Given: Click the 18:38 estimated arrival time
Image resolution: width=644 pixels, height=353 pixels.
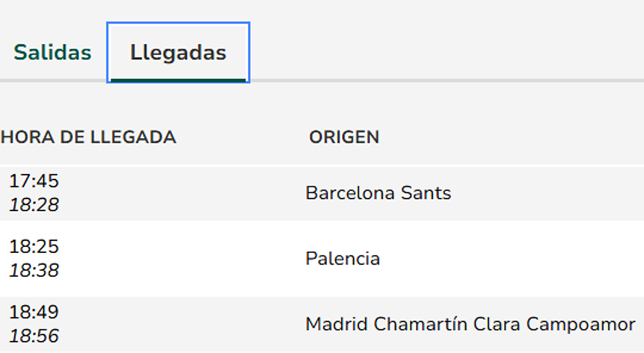Looking at the screenshot, I should click(x=34, y=270).
